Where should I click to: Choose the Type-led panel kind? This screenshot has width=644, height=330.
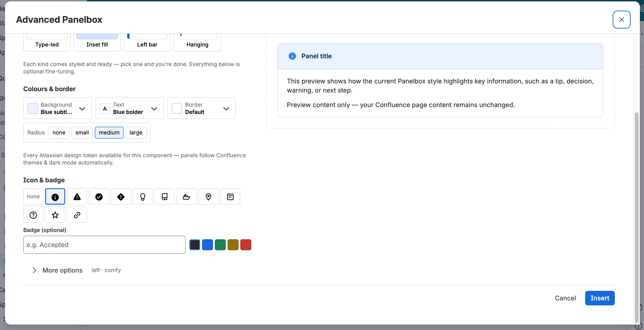[47, 42]
